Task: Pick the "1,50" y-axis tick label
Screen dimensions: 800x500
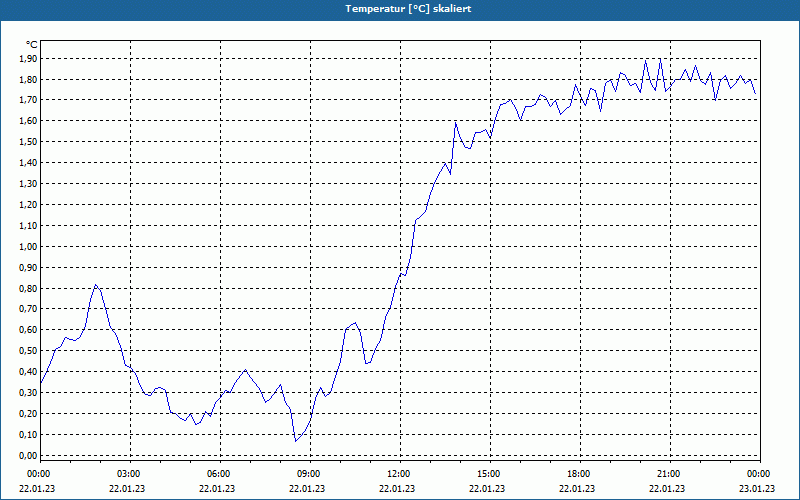Action: (x=30, y=141)
